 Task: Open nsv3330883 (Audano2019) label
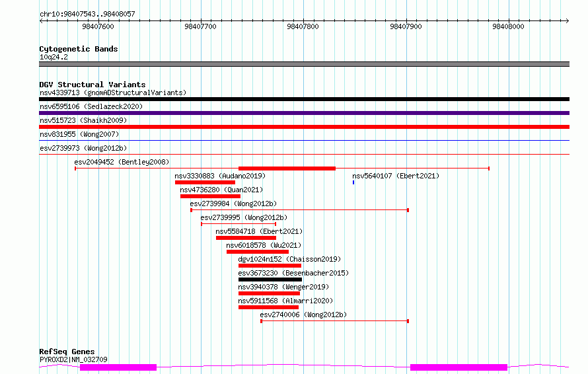220,176
